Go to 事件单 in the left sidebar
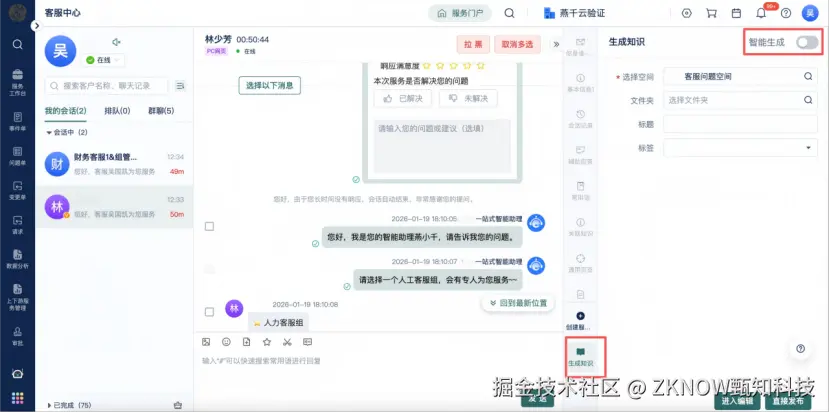 point(17,121)
